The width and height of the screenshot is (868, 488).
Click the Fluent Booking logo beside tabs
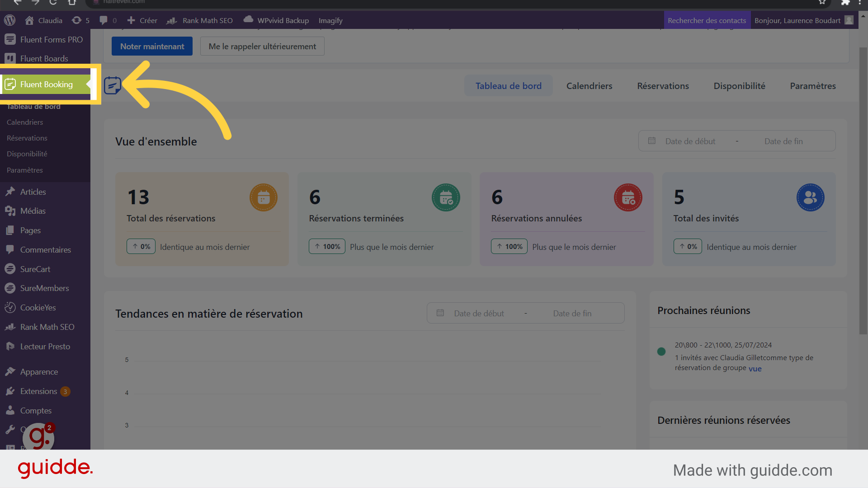point(113,85)
